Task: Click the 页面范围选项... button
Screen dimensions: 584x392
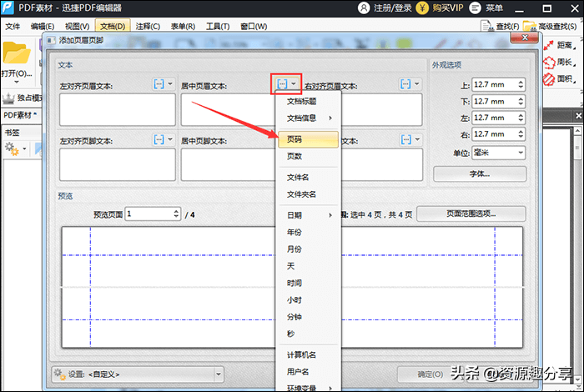Action: [x=471, y=214]
